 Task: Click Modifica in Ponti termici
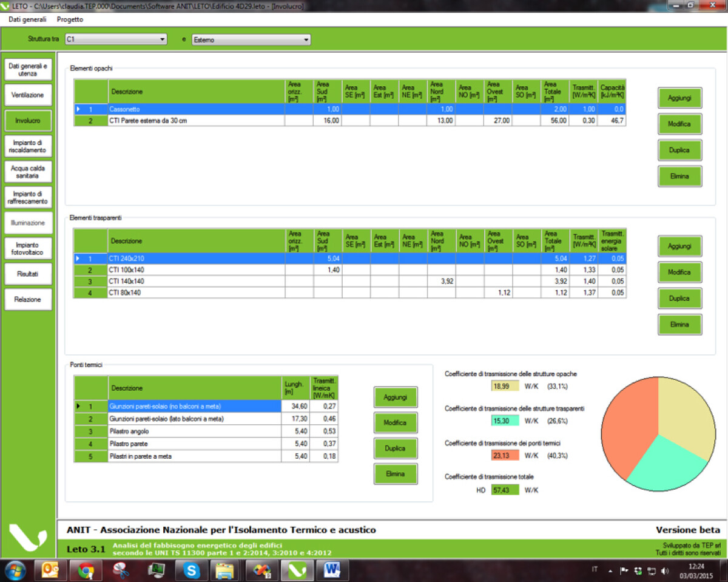[396, 422]
